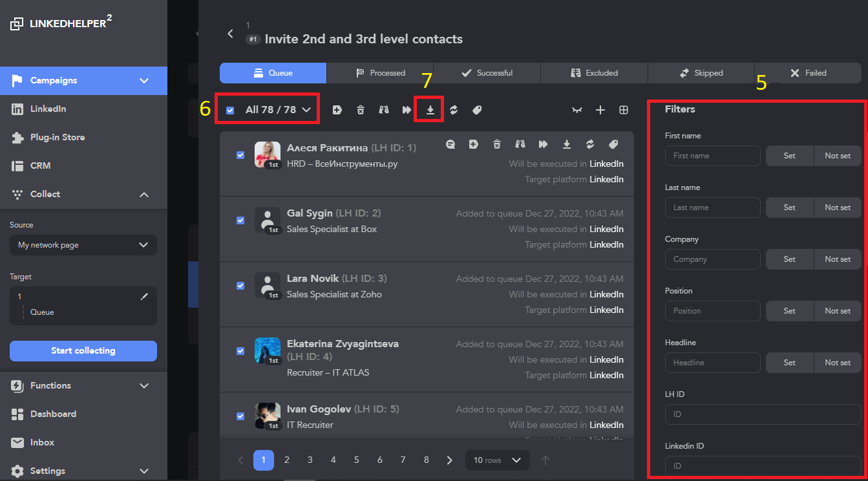Open Plug-in Store in the sidebar
Viewport: 868px width, 481px height.
[x=83, y=138]
